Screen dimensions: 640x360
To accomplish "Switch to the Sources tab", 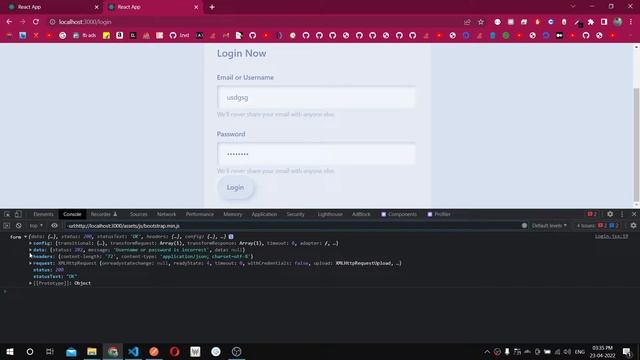I will (138, 214).
